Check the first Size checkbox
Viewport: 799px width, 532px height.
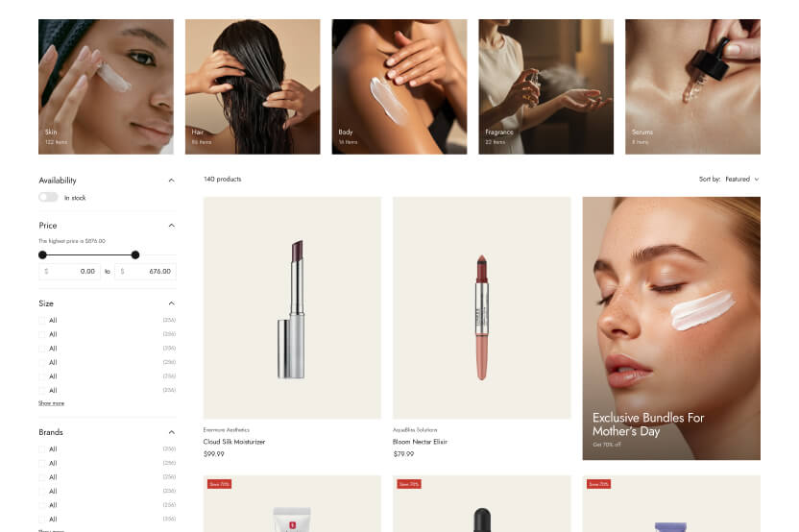(42, 321)
